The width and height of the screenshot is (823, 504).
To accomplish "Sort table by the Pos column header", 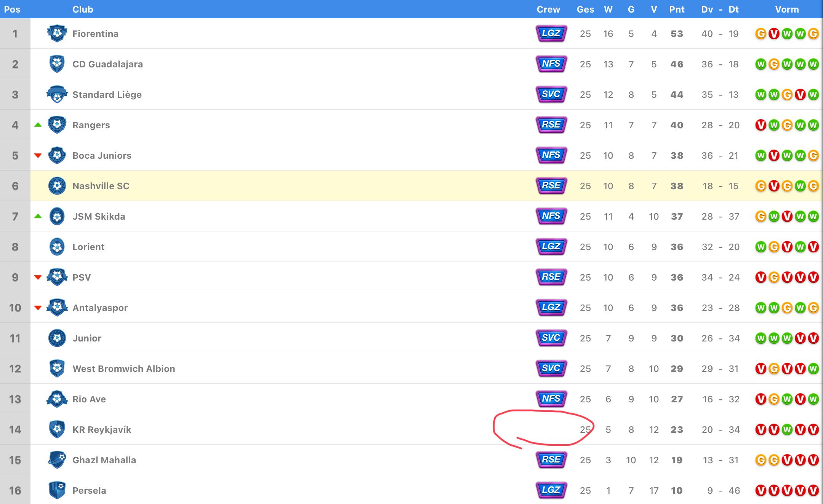I will pyautogui.click(x=12, y=10).
